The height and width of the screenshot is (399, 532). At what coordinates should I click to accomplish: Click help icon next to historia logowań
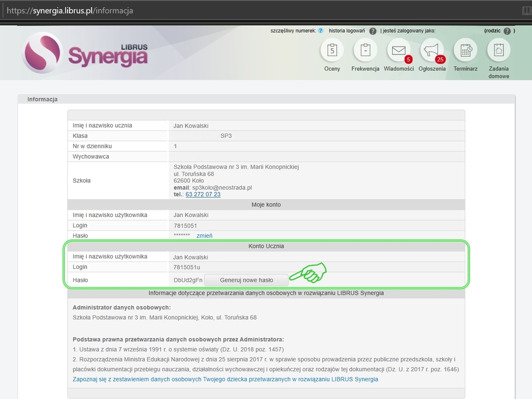(x=373, y=31)
